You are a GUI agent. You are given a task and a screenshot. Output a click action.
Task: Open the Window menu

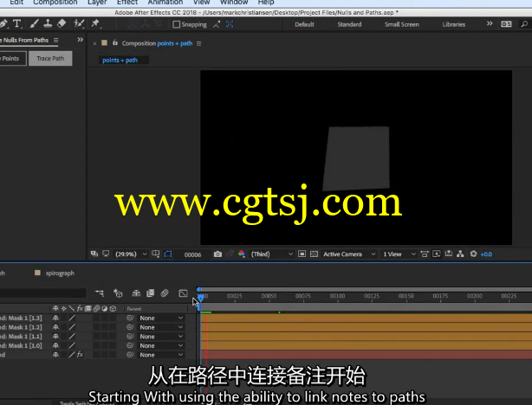click(x=234, y=3)
